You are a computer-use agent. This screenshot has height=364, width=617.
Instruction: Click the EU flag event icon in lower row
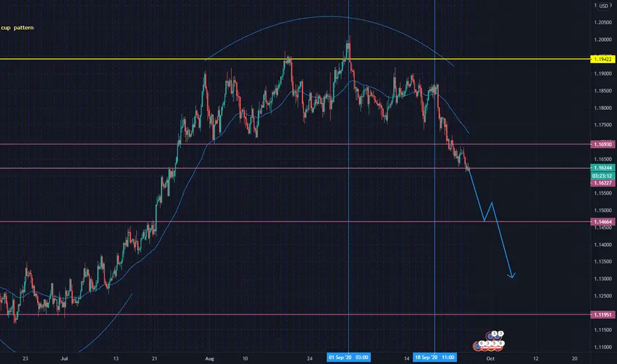(x=478, y=346)
